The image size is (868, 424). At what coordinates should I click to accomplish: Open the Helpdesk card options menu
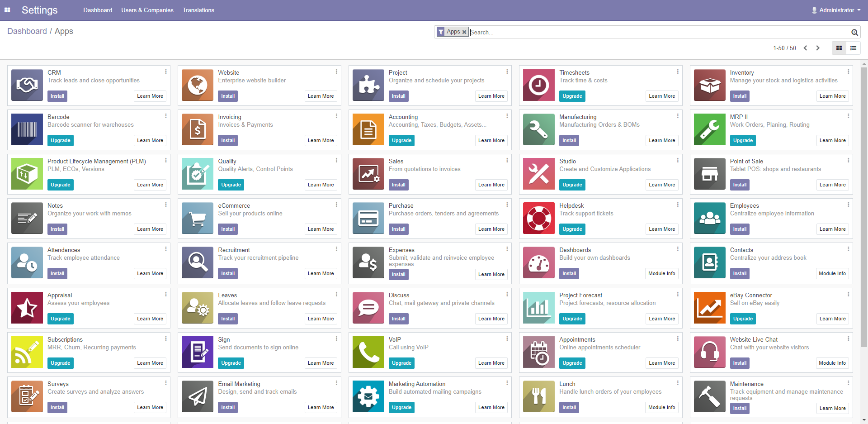pos(678,205)
